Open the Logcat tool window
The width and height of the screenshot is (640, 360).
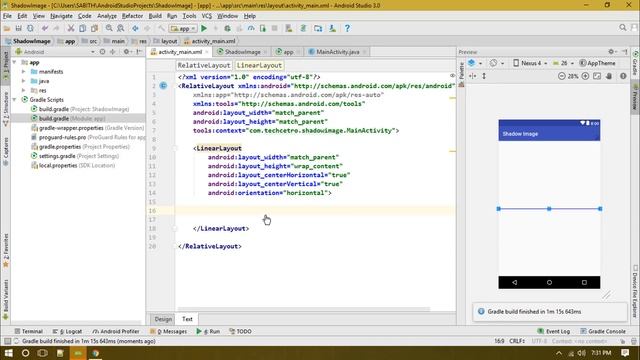pos(67,331)
